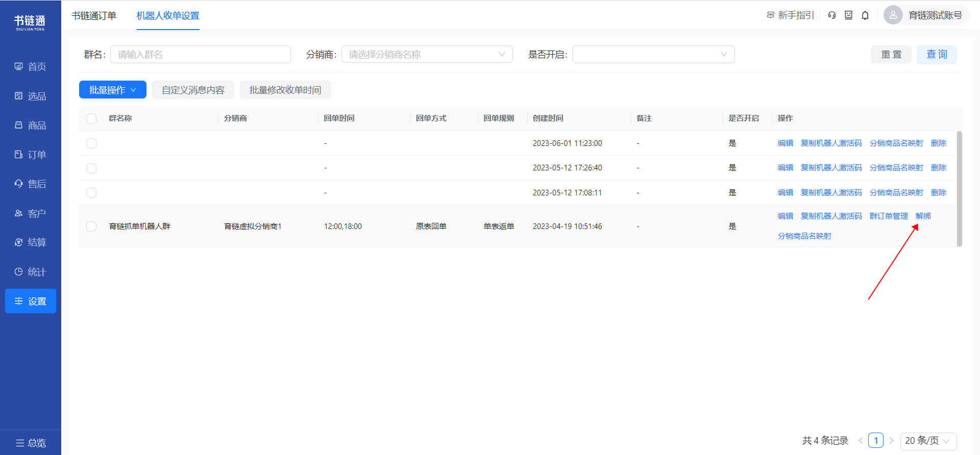The image size is (980, 455).
Task: Delete the row created 2023-05-12 17:08:11
Action: (939, 193)
